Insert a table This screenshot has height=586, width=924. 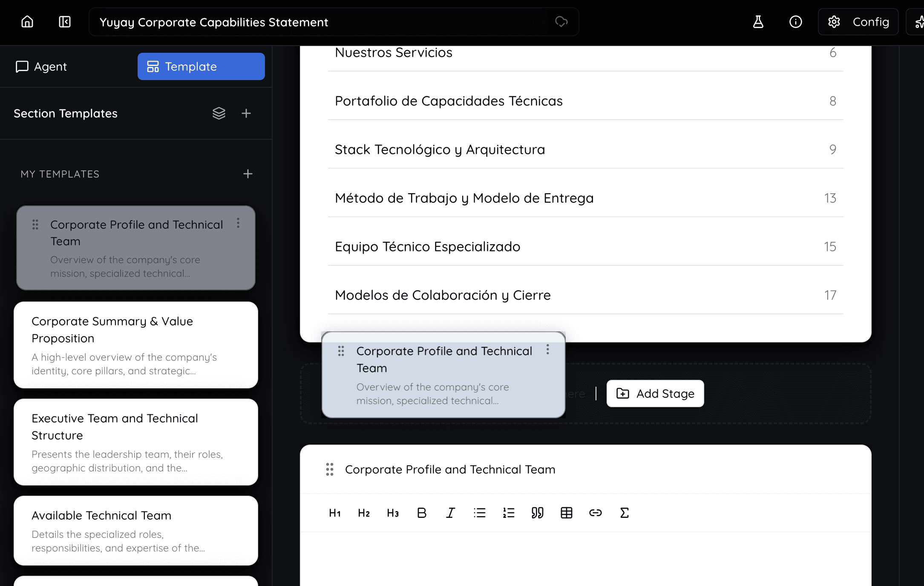(567, 513)
